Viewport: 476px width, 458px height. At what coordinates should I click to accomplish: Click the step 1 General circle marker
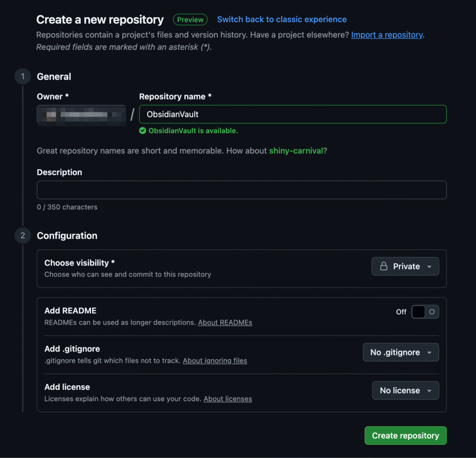[x=23, y=77]
